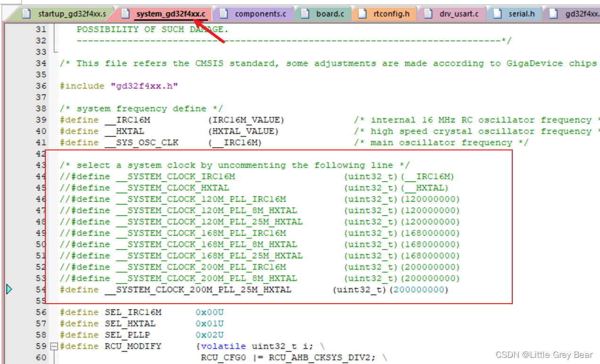600x364 pixels.
Task: Click the document icon on the components.c tab
Action: [x=223, y=14]
